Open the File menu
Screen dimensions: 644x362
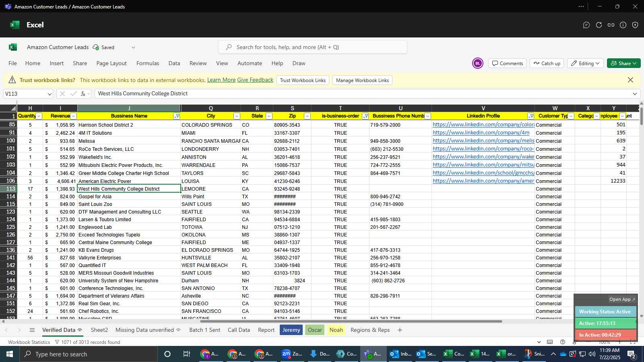coord(13,63)
